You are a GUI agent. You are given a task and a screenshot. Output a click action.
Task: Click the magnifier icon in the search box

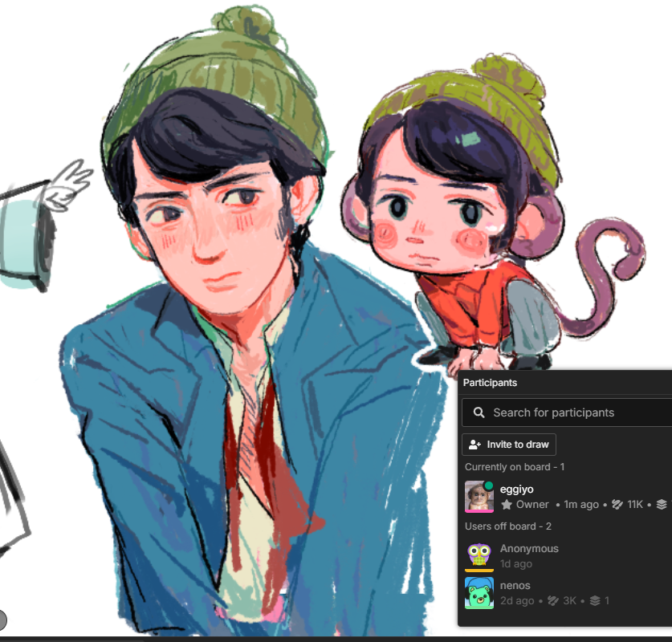coord(479,412)
